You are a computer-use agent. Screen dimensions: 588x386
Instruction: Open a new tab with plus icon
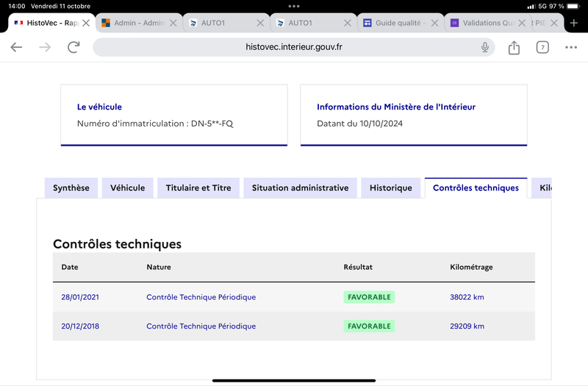tap(574, 24)
